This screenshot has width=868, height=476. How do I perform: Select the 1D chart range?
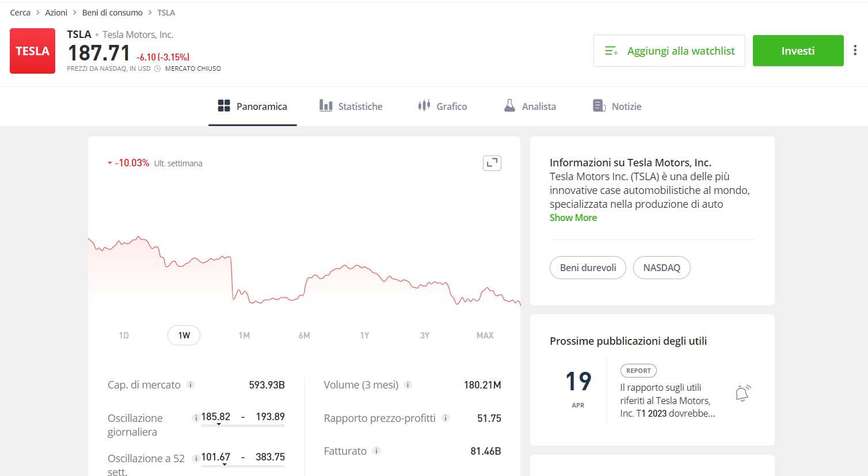[x=124, y=335]
